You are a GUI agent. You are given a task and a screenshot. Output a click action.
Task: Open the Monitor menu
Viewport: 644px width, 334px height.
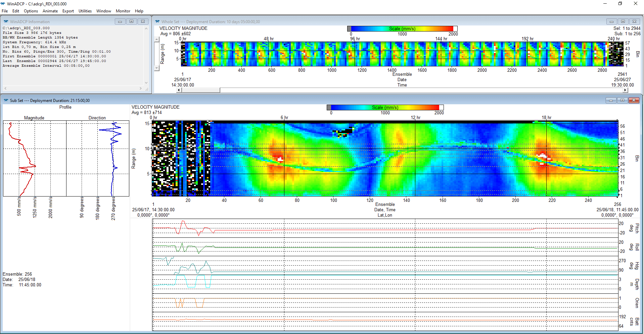click(123, 11)
